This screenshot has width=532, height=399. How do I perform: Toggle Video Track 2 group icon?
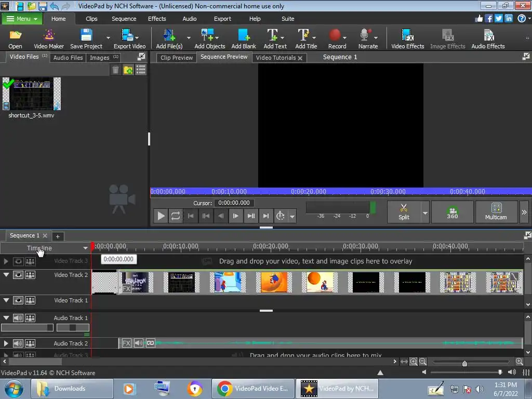(30, 275)
